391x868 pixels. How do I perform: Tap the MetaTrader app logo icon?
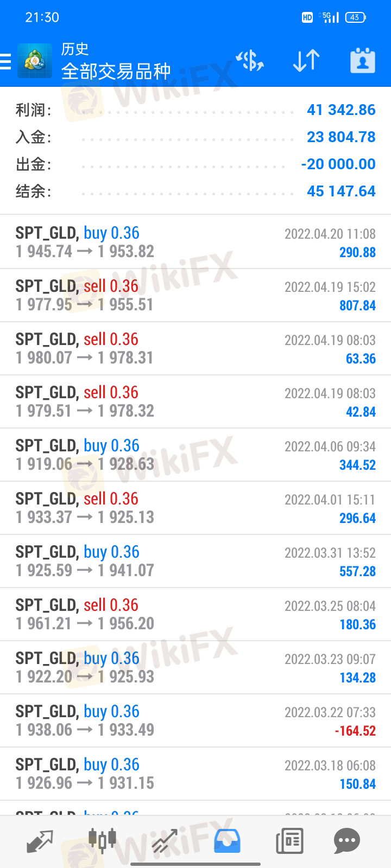35,61
